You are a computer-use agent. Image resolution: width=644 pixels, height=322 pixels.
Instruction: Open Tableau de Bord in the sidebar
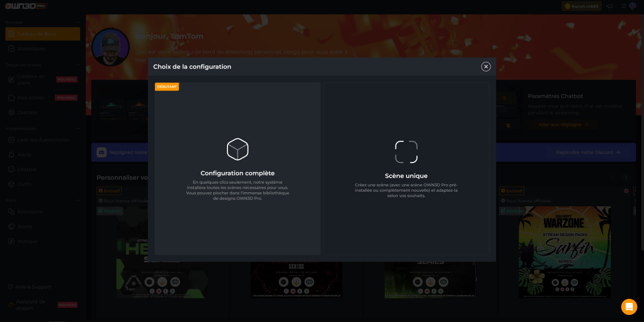click(43, 34)
